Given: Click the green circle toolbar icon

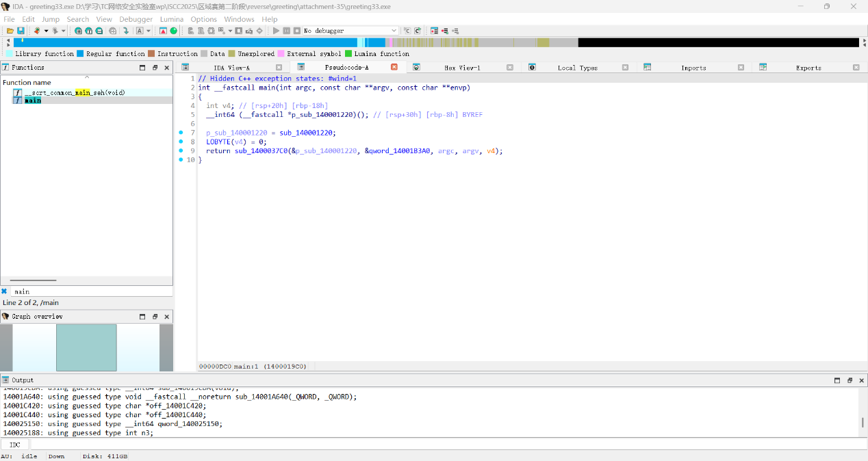Looking at the screenshot, I should coord(173,31).
